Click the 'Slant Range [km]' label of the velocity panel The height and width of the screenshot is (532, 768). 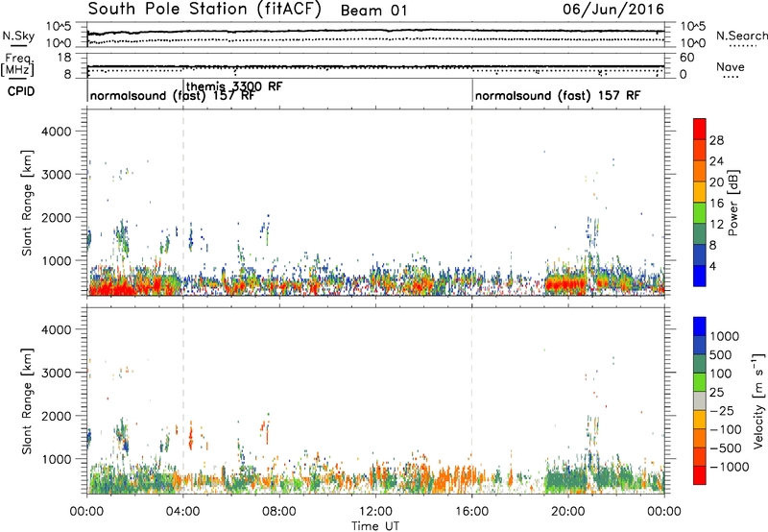click(x=27, y=401)
